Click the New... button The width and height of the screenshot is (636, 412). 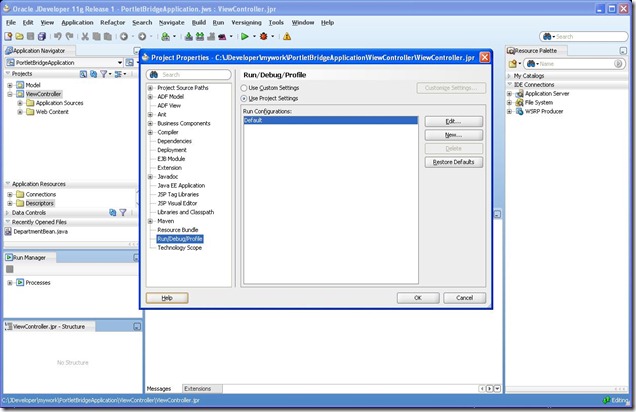click(453, 135)
